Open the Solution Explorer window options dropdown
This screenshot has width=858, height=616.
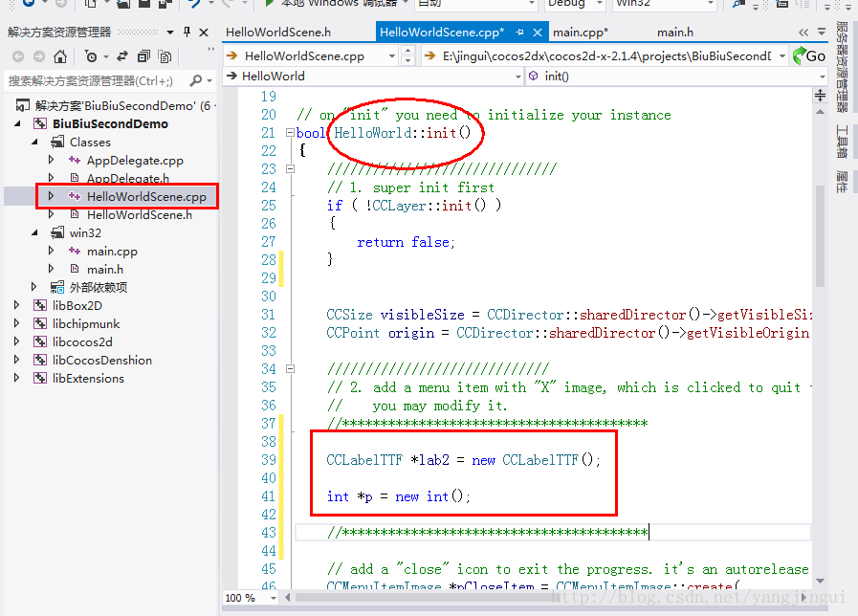tap(170, 33)
